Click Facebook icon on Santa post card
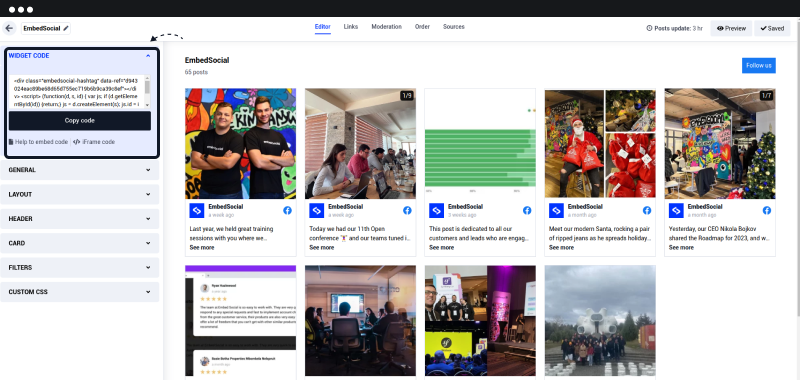 [646, 210]
